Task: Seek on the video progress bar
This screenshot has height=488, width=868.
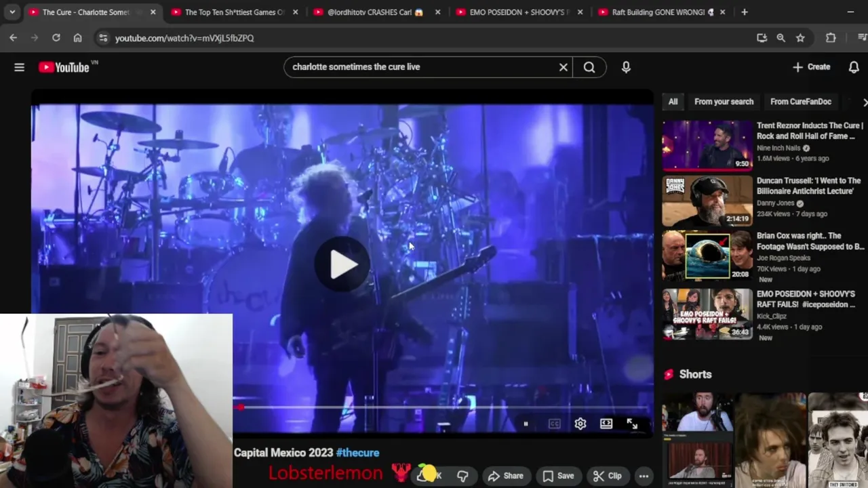Action: coord(441,407)
